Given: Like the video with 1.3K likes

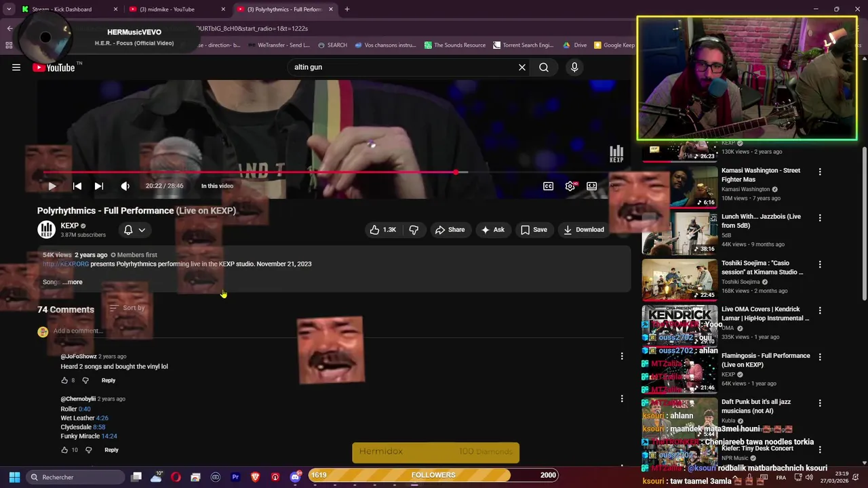Looking at the screenshot, I should 383,230.
